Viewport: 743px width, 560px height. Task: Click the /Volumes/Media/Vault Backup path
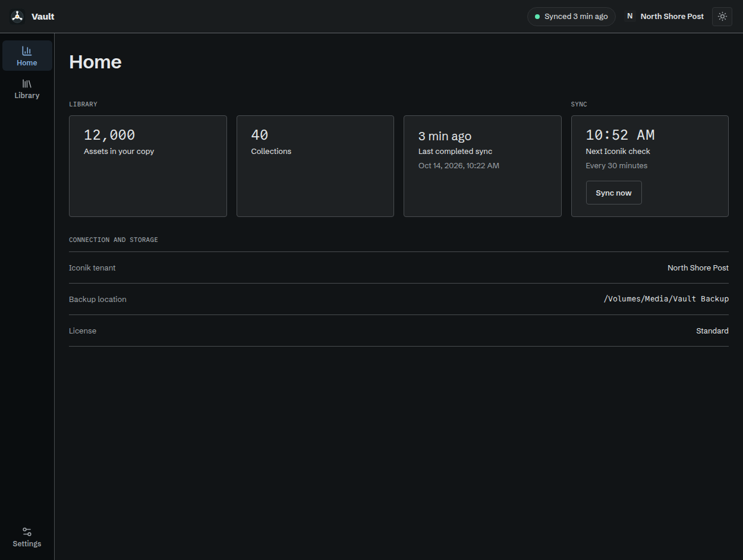click(x=666, y=299)
